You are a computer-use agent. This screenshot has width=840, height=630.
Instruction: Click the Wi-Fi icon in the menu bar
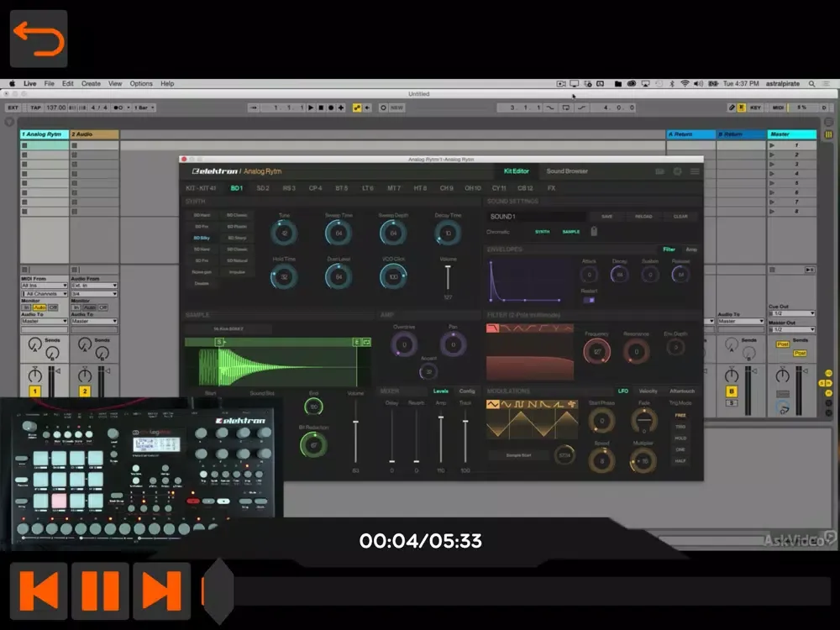pyautogui.click(x=685, y=83)
